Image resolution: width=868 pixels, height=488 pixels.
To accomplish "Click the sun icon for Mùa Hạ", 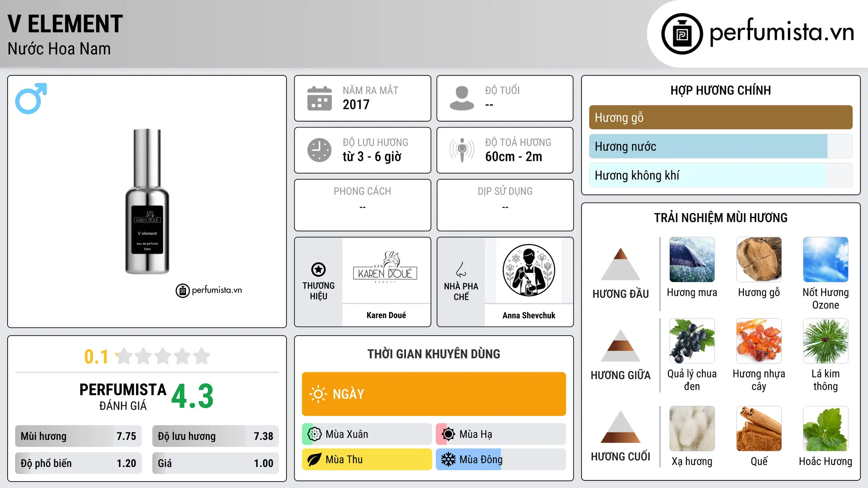I will click(448, 434).
